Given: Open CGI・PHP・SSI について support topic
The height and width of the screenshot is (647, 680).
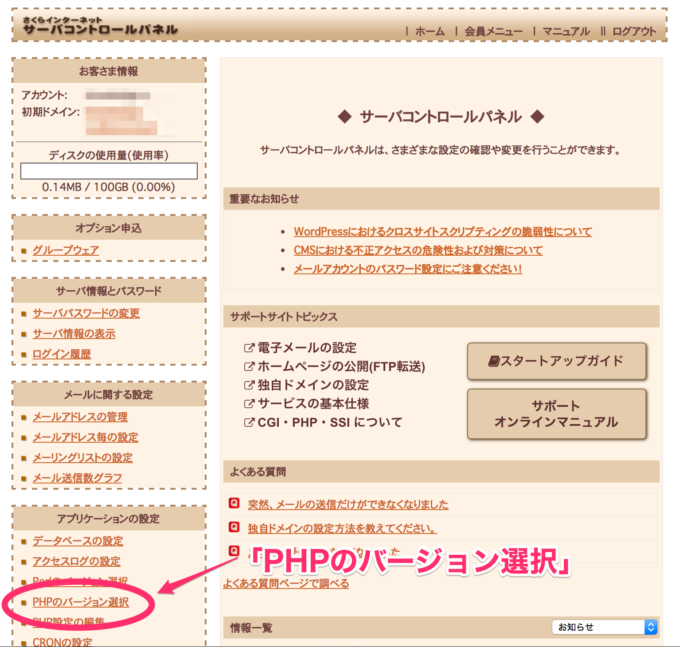Looking at the screenshot, I should tap(330, 422).
